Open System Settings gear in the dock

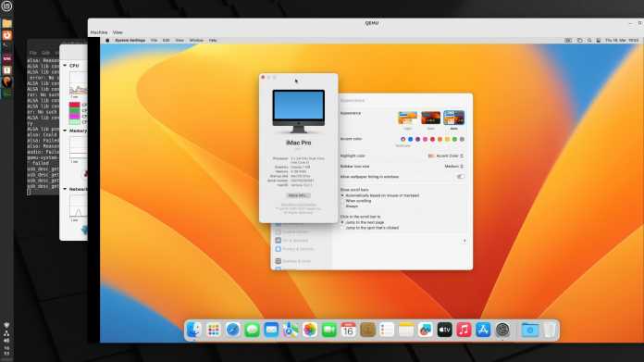[502, 330]
